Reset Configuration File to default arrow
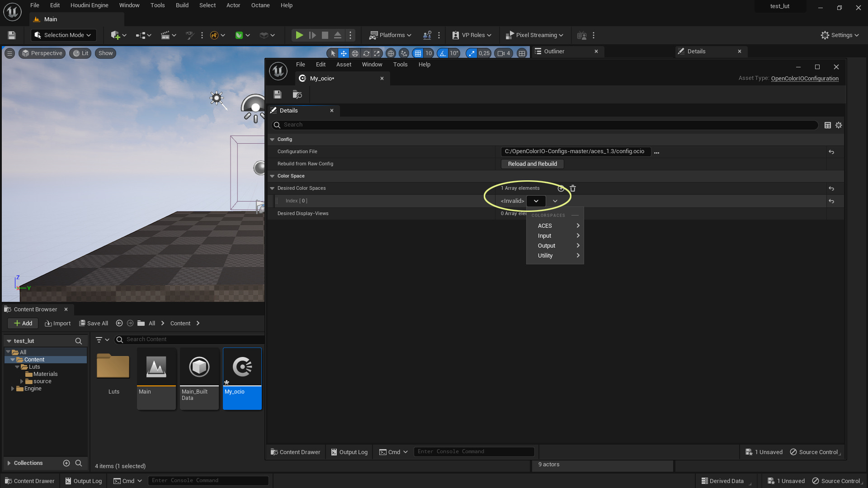This screenshot has height=488, width=868. (831, 152)
